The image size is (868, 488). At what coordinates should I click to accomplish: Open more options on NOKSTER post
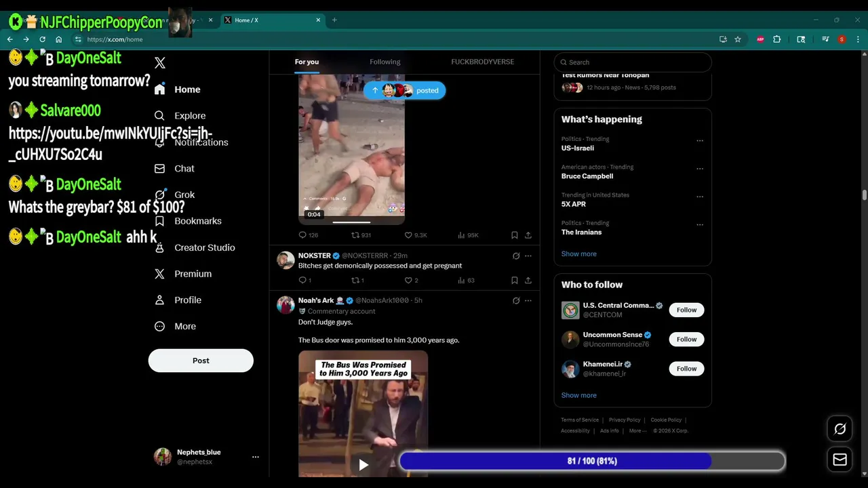tap(528, 256)
